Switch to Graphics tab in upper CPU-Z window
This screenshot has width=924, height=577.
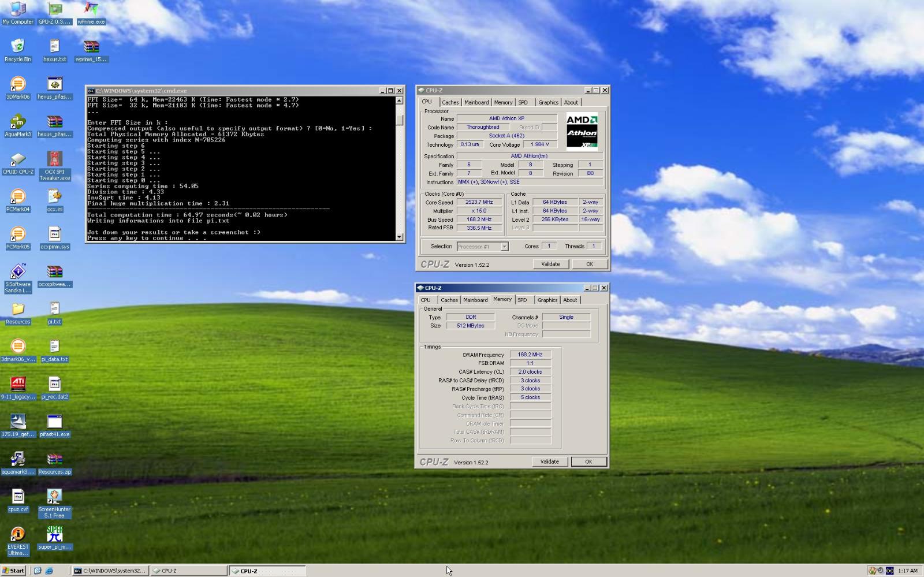pyautogui.click(x=548, y=102)
